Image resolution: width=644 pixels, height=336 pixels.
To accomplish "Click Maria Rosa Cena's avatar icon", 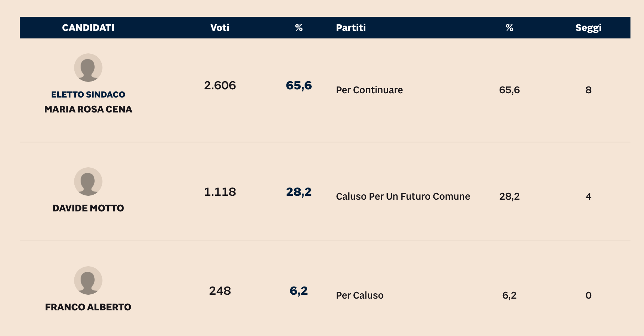I will coord(88,68).
